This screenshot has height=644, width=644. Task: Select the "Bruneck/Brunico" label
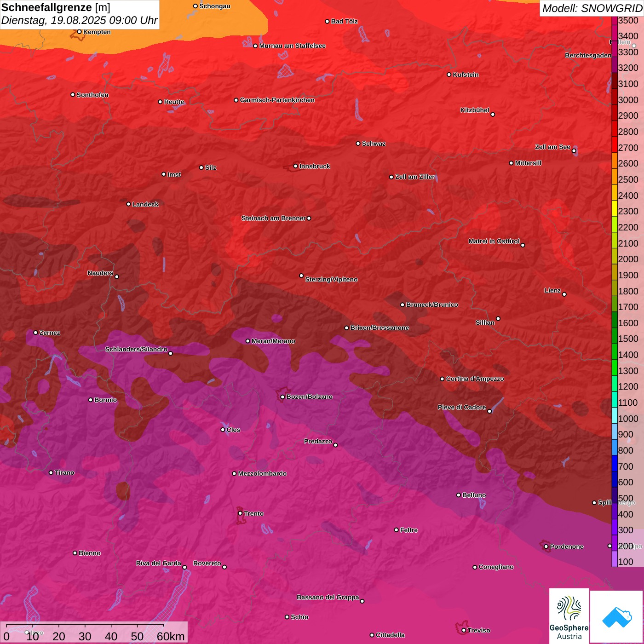[x=432, y=305]
